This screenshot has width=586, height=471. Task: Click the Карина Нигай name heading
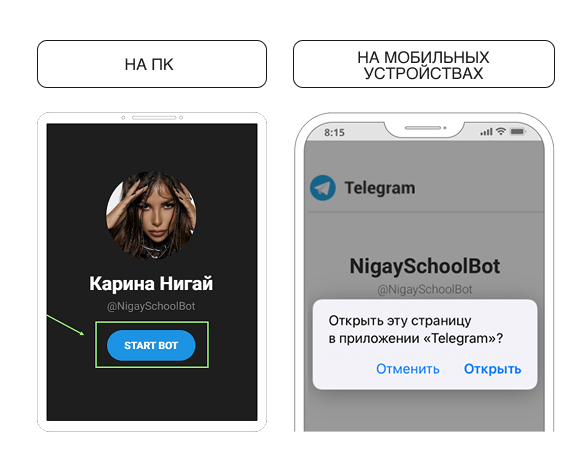click(151, 283)
